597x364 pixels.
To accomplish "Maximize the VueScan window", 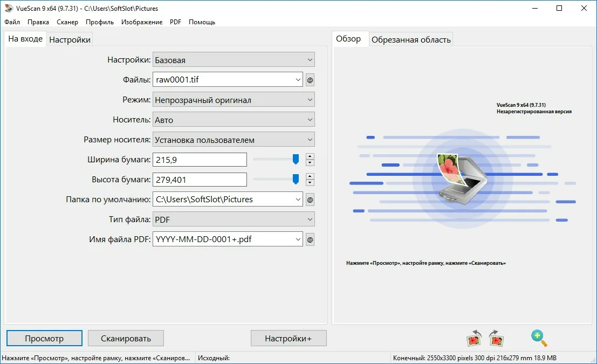I will [x=559, y=8].
